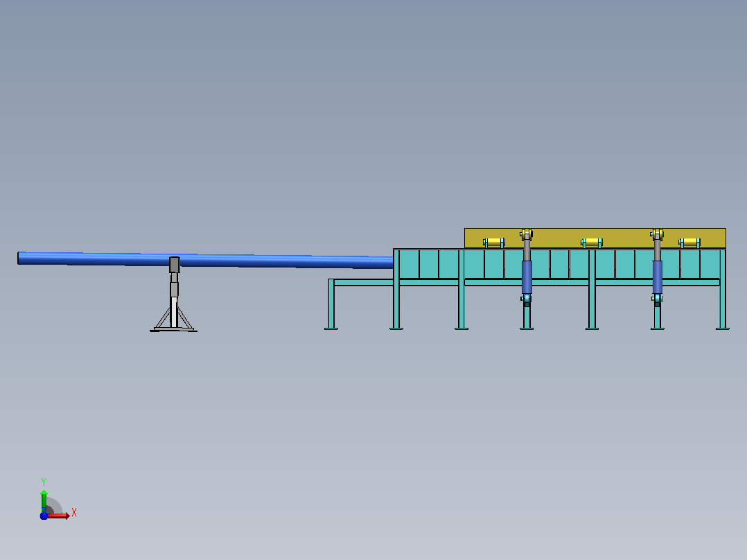Select the olive top plate
The image size is (747, 560).
[595, 238]
